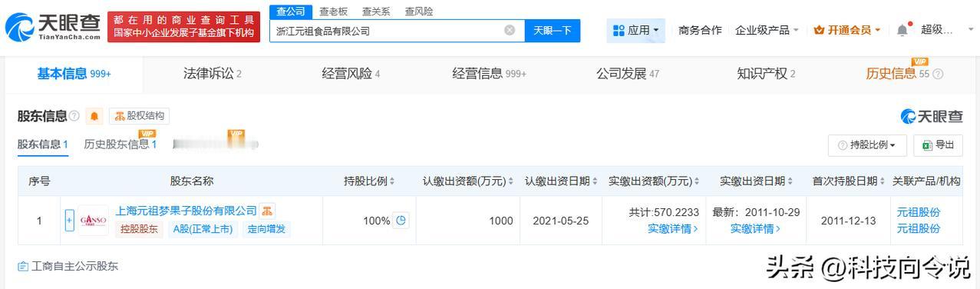The image size is (980, 289).
Task: Open the TianYanCha logo homepage
Action: (53, 26)
